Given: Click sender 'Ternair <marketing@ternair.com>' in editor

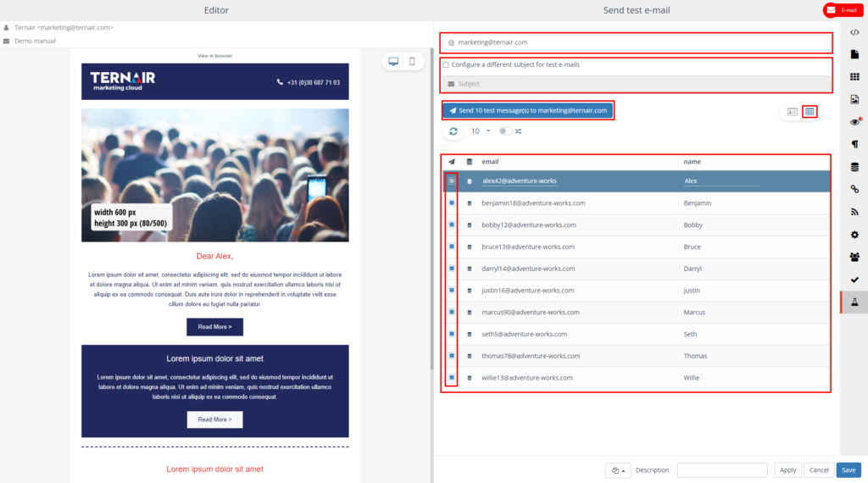Looking at the screenshot, I should [64, 28].
